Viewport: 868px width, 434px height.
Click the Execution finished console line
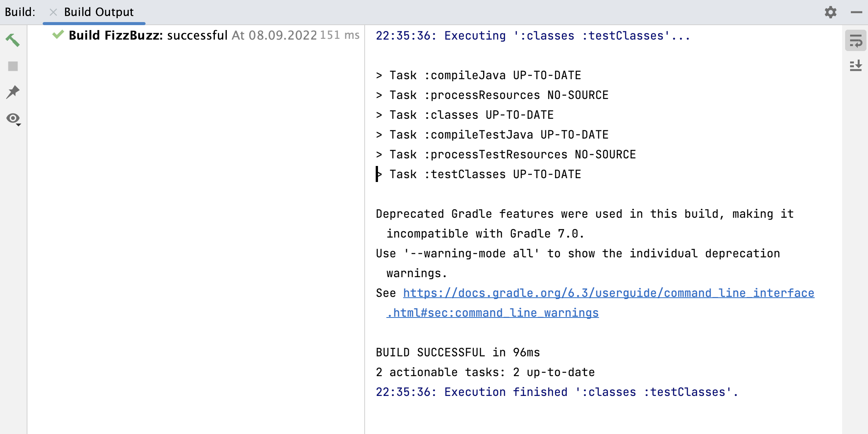click(557, 392)
